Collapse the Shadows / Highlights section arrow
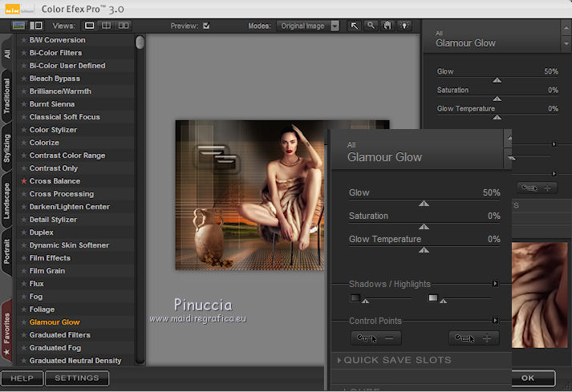 (496, 284)
